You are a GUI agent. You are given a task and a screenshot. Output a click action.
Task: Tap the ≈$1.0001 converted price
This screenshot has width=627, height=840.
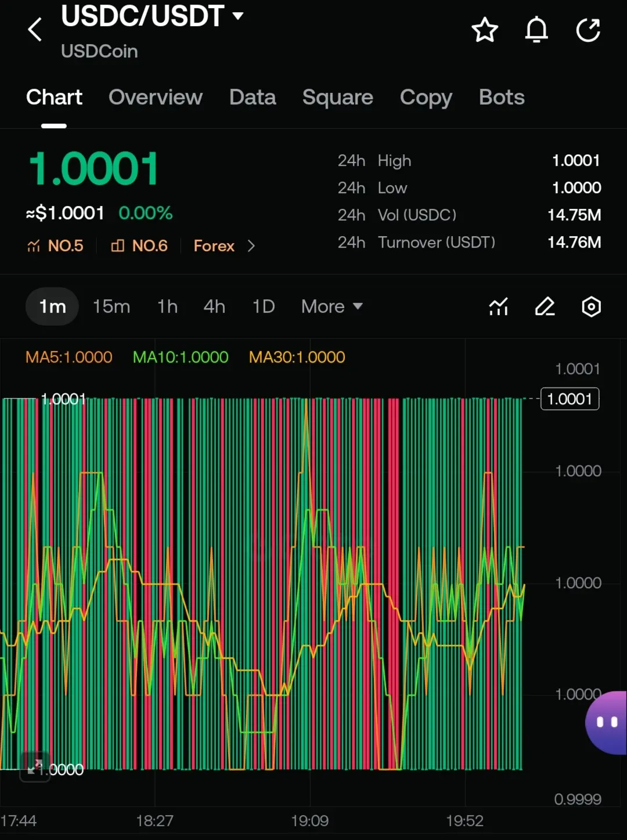[x=65, y=213]
